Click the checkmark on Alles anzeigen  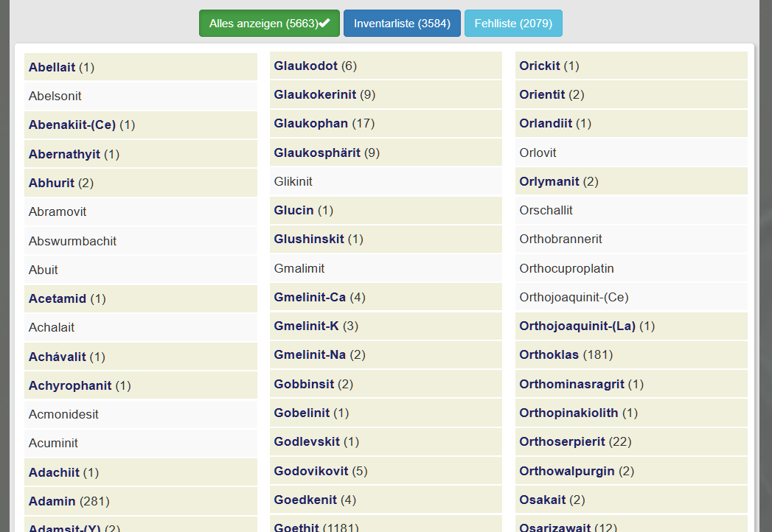point(324,24)
